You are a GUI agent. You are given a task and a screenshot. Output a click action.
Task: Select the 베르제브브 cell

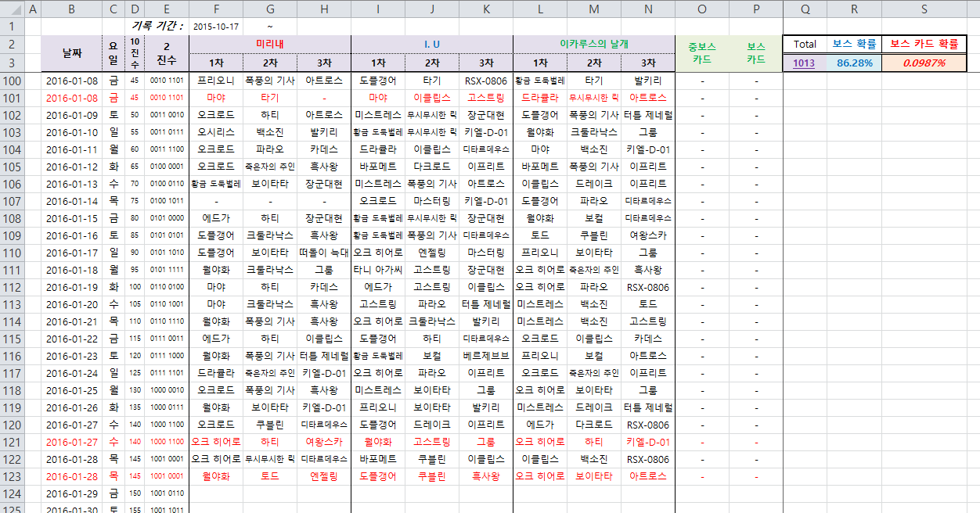pos(485,356)
